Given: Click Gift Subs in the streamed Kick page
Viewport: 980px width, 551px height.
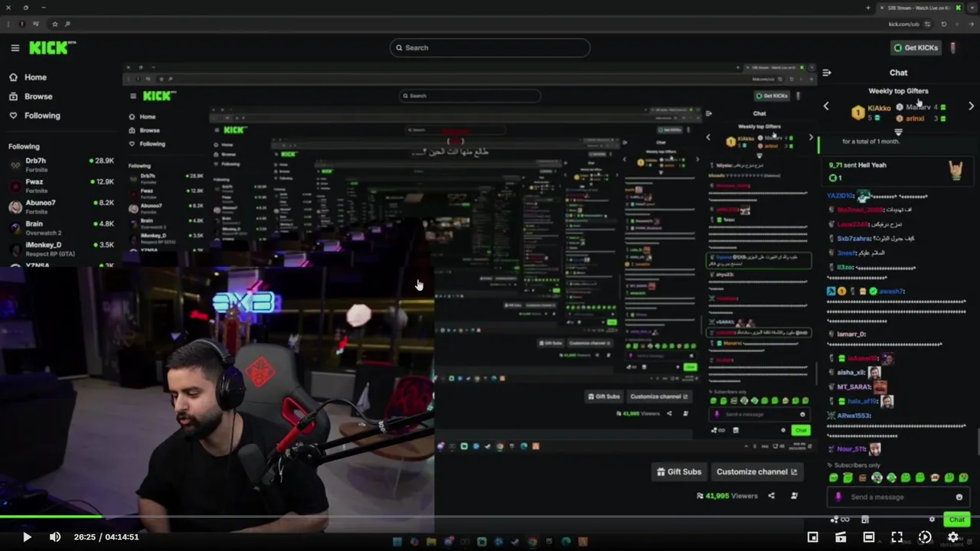Looking at the screenshot, I should click(x=679, y=471).
